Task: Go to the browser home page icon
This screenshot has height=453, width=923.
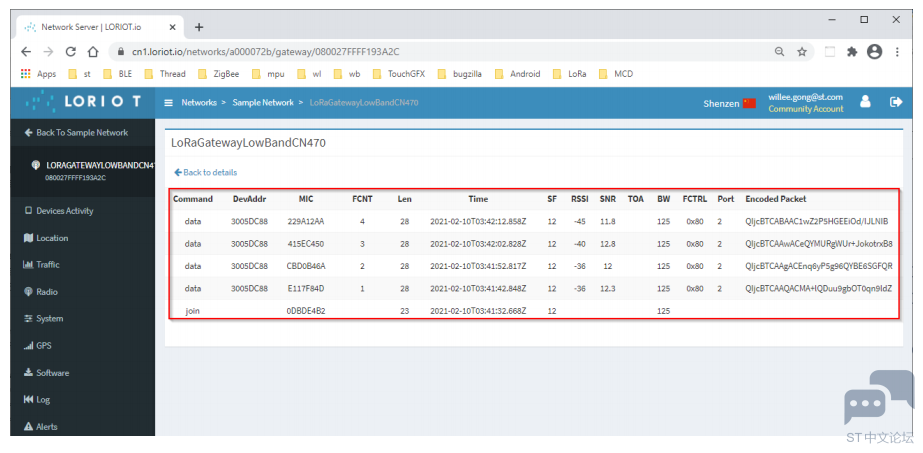Action: [92, 52]
